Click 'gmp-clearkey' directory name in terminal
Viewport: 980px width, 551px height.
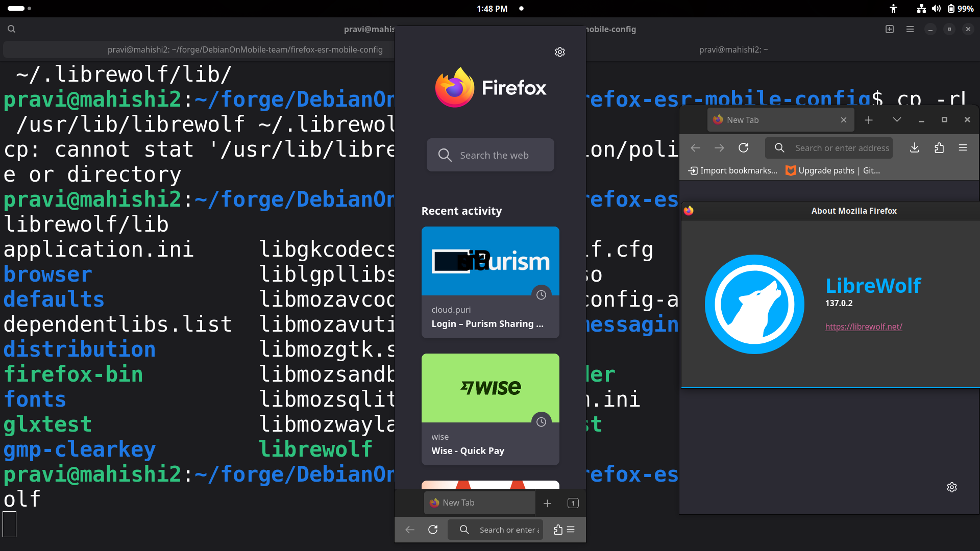80,449
